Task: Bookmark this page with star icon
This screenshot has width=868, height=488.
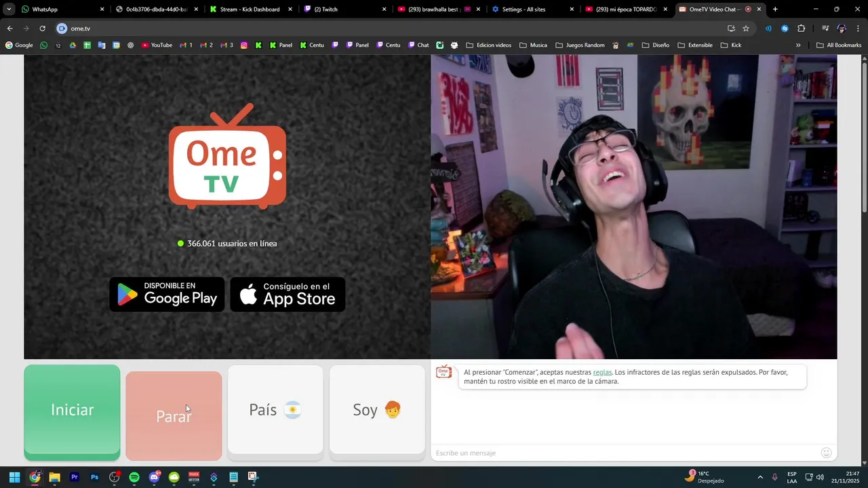Action: [746, 28]
